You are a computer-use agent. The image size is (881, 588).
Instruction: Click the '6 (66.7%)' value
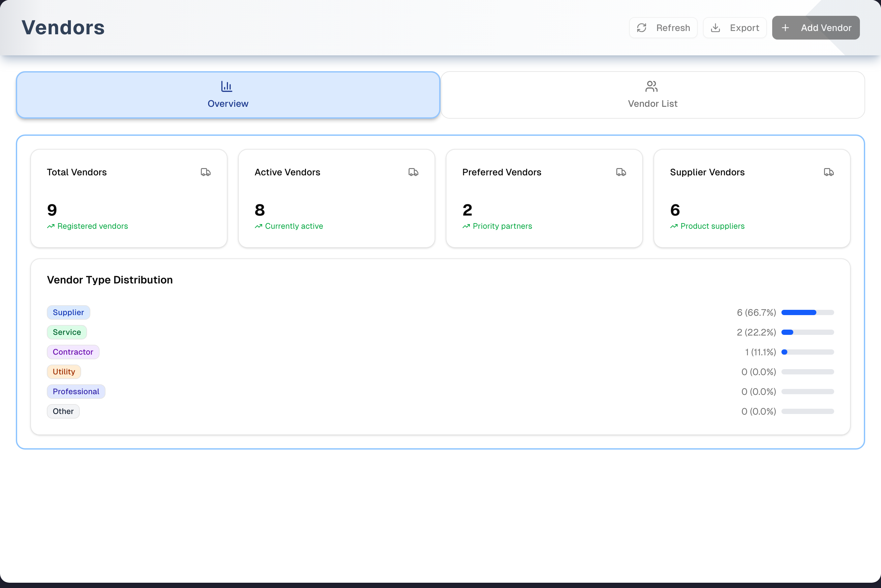coord(756,312)
